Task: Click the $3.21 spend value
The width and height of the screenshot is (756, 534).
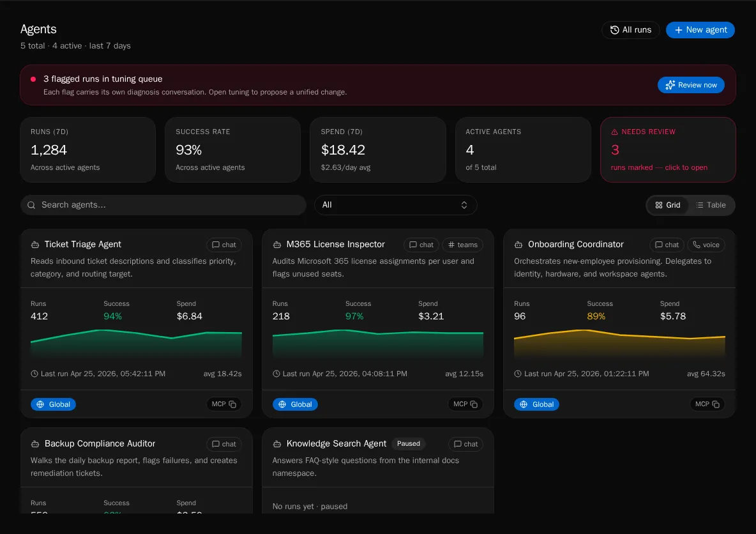Action: [431, 316]
